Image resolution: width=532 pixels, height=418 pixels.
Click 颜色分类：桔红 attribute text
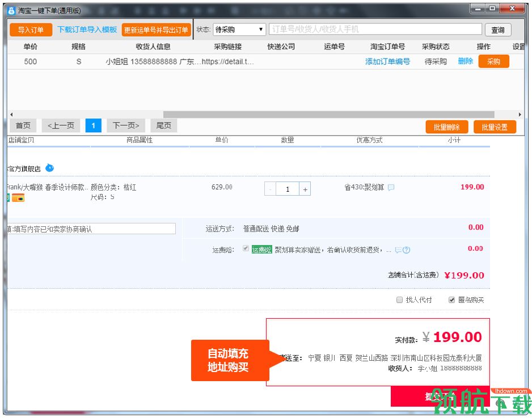(113, 187)
